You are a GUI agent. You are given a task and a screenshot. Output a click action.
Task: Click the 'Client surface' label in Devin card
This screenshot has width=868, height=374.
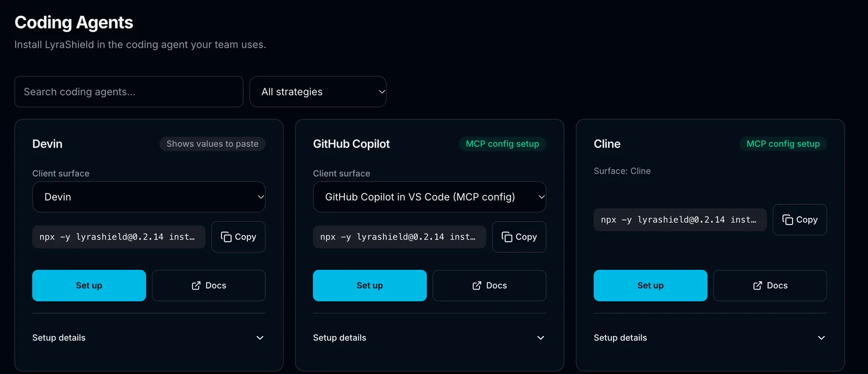(x=61, y=173)
